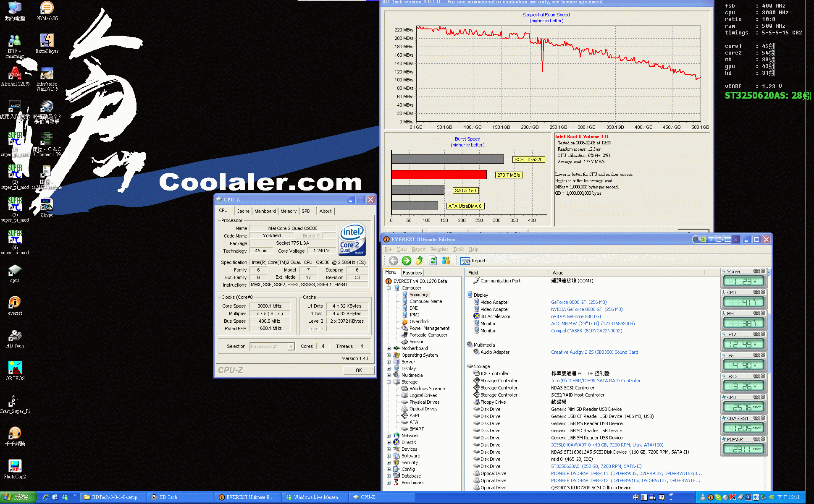Screen dimensions: 814x504
Task: Click the Report toolbar button in EVEREST
Action: click(473, 261)
